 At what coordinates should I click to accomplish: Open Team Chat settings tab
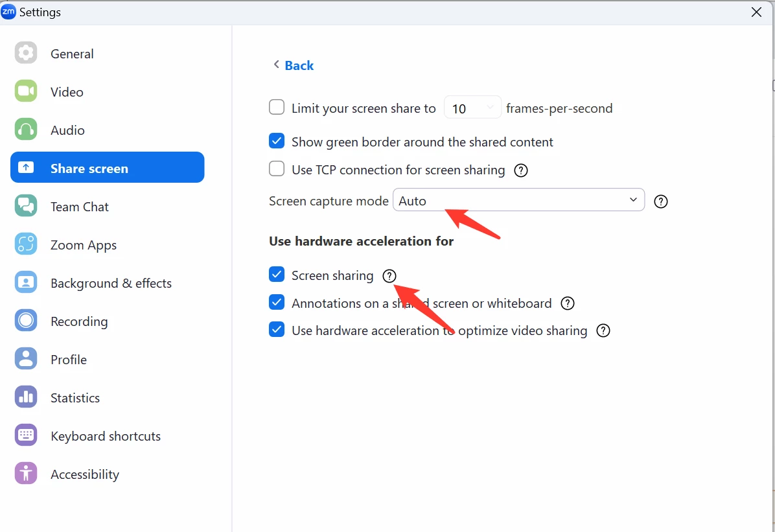(x=108, y=206)
